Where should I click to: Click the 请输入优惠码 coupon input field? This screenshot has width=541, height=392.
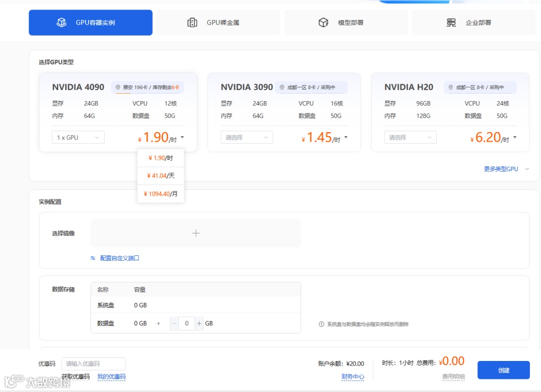[94, 364]
